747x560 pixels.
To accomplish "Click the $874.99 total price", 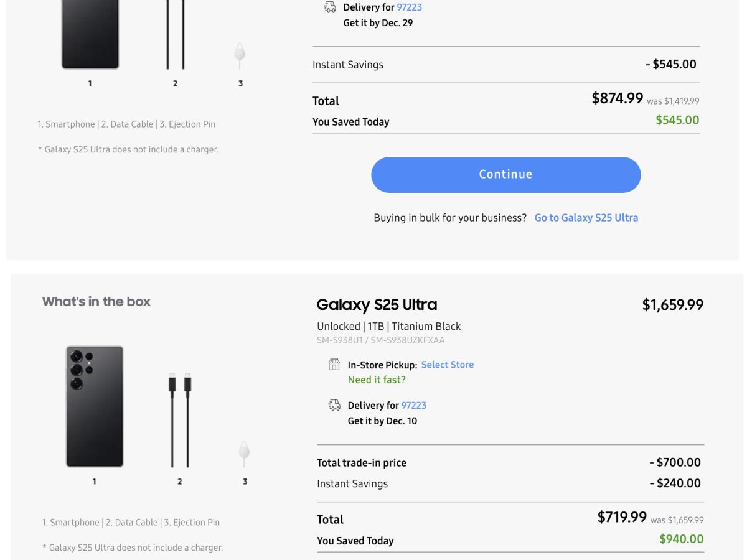I will [x=617, y=98].
